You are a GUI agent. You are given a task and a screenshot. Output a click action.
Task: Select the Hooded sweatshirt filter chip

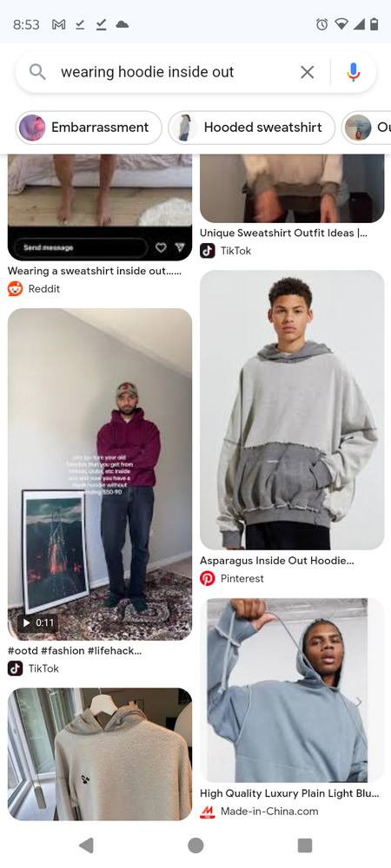tap(251, 128)
